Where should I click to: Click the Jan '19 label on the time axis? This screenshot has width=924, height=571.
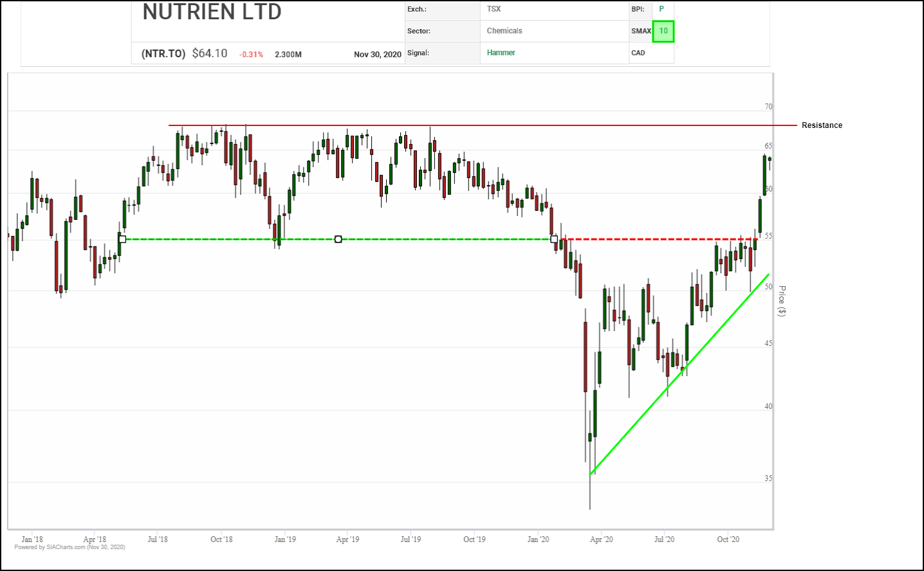click(285, 539)
